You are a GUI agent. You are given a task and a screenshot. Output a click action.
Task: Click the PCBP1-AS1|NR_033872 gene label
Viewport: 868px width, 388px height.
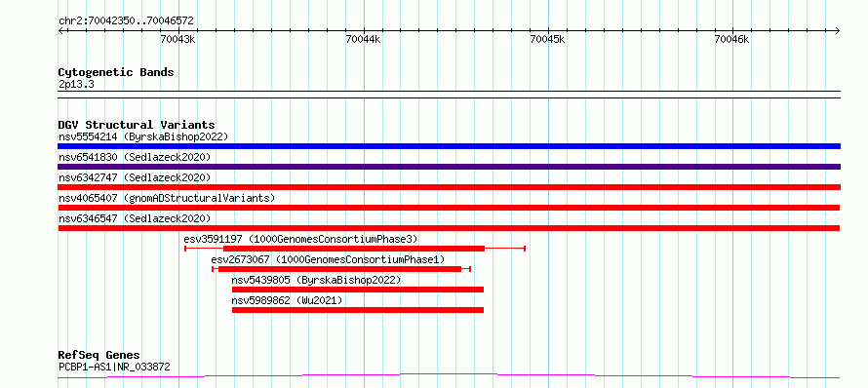pos(114,367)
